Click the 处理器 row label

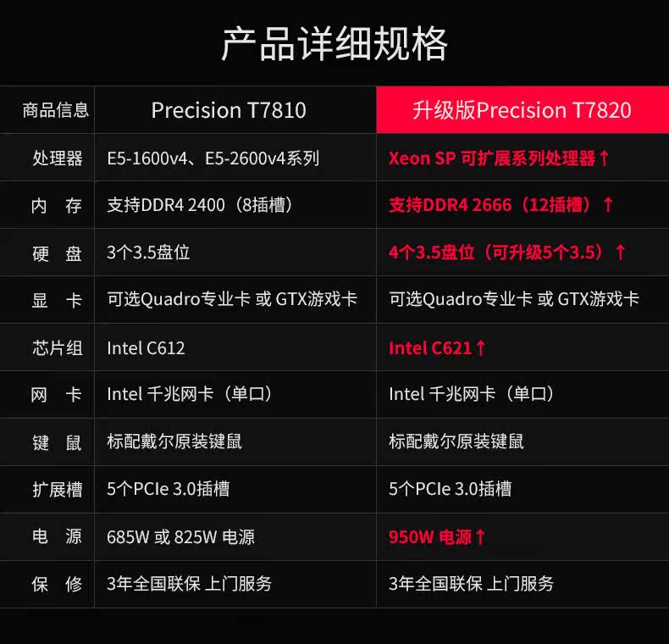[x=58, y=158]
